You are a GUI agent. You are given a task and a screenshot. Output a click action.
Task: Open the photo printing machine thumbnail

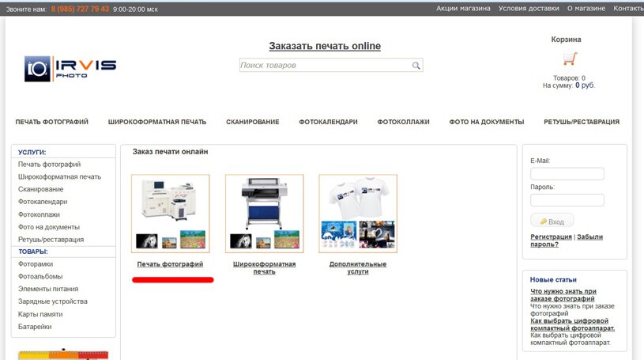(x=170, y=213)
